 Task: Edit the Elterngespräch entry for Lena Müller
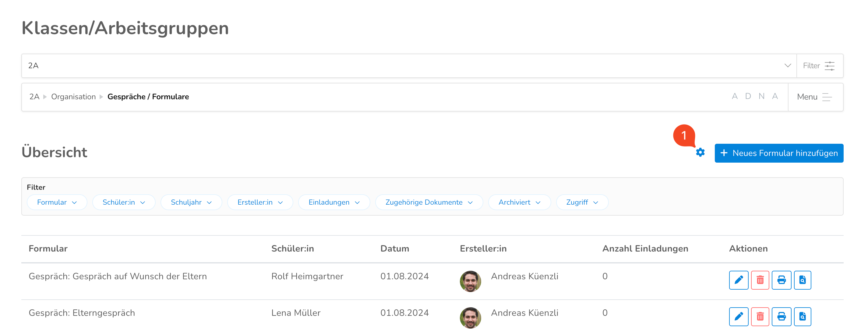[x=738, y=316]
